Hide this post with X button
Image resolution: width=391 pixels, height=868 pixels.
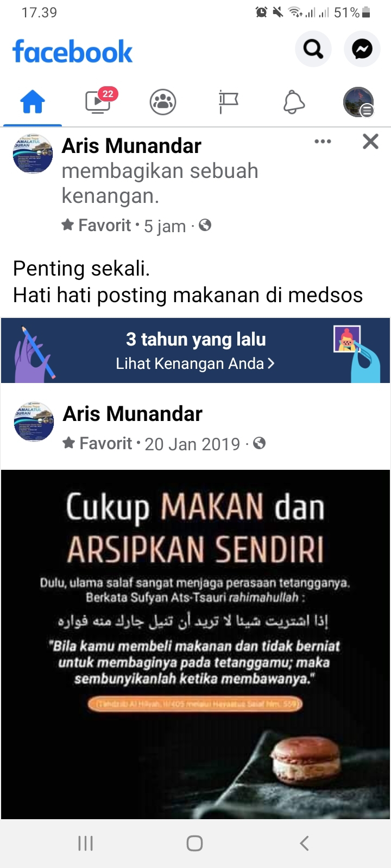pos(370,142)
